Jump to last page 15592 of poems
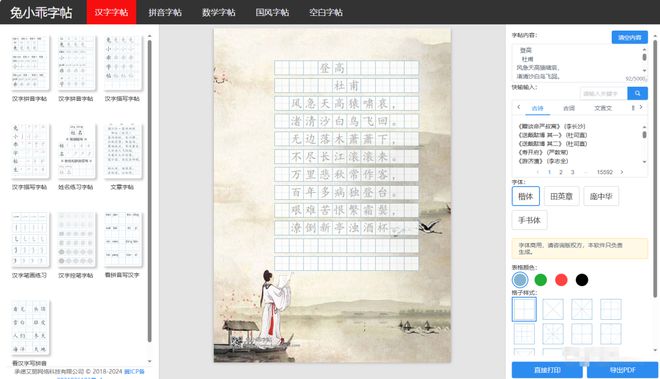 coord(605,172)
